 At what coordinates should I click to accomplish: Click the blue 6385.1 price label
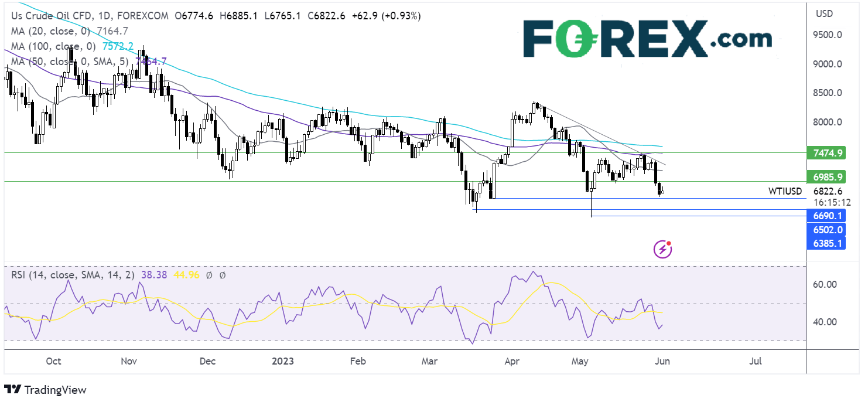click(826, 243)
